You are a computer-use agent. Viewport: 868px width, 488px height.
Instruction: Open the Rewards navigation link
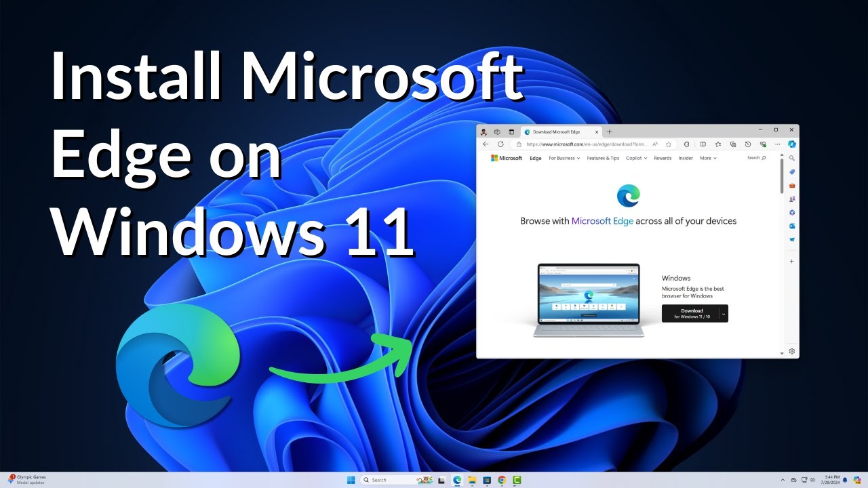click(x=663, y=158)
